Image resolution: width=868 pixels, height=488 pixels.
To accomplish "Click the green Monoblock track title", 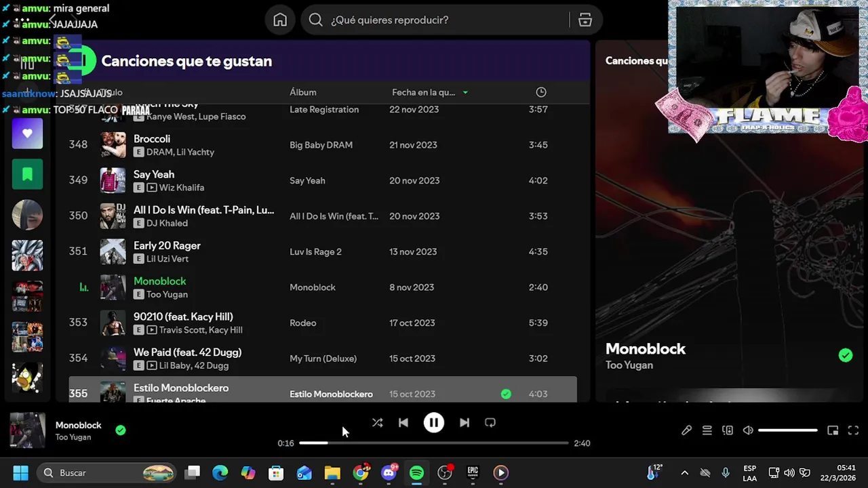I will tap(160, 281).
